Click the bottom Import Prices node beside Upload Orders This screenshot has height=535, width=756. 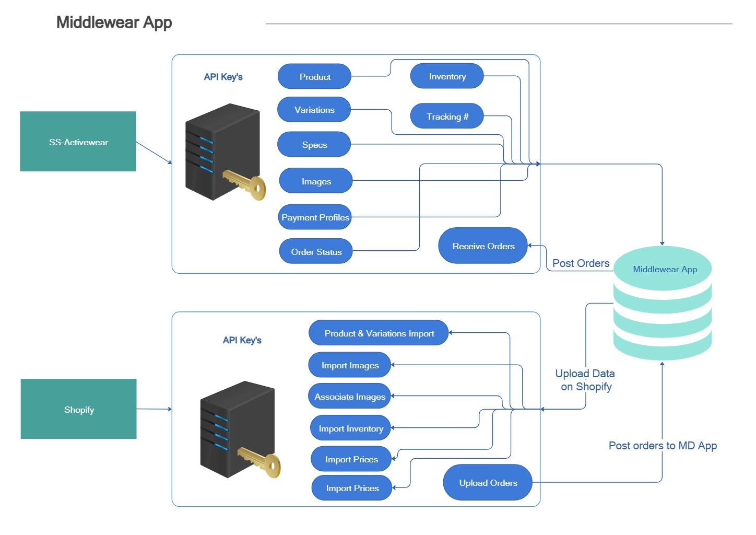352,487
